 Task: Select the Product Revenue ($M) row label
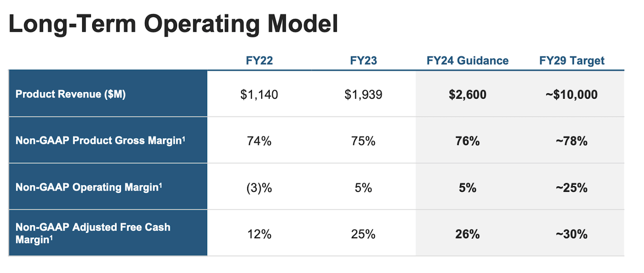point(70,94)
